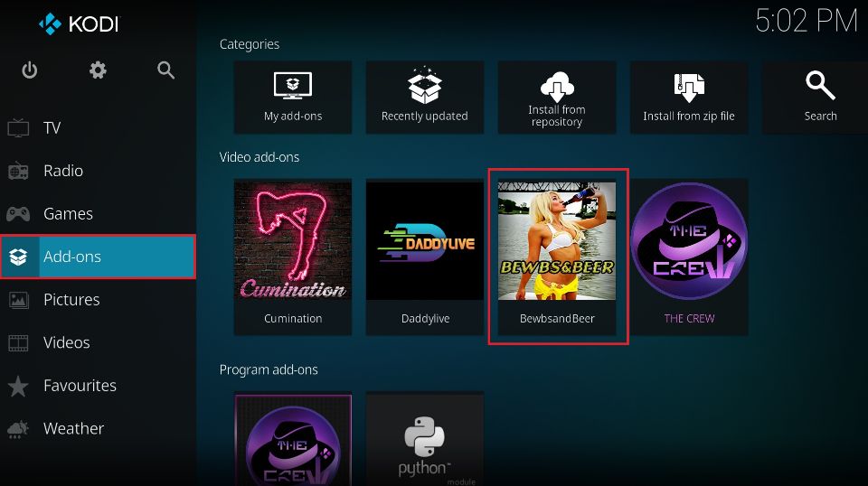Click the Video add-ons heading
Image resolution: width=868 pixels, height=486 pixels.
[x=259, y=157]
